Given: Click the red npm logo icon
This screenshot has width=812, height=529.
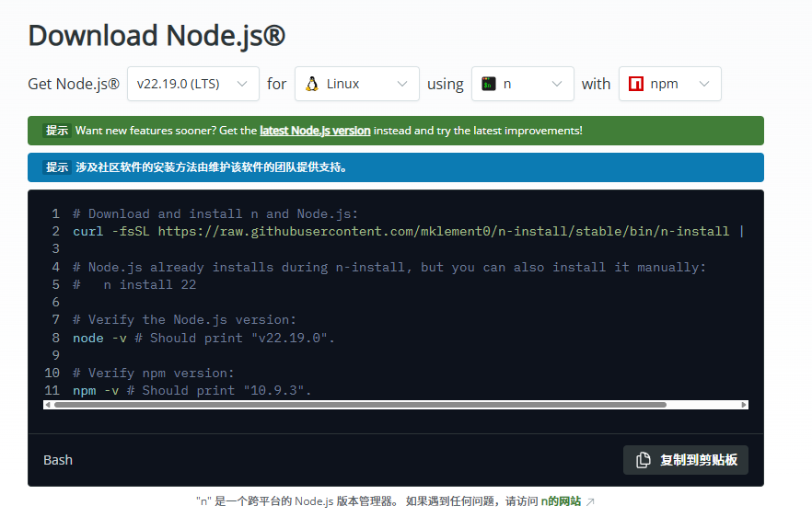Looking at the screenshot, I should tap(636, 84).
